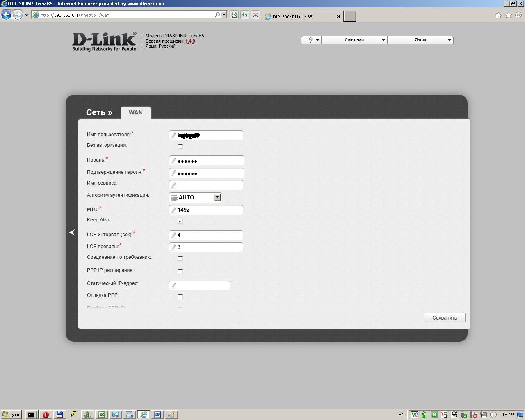
Task: Click browser Forward arrow button
Action: coord(18,15)
